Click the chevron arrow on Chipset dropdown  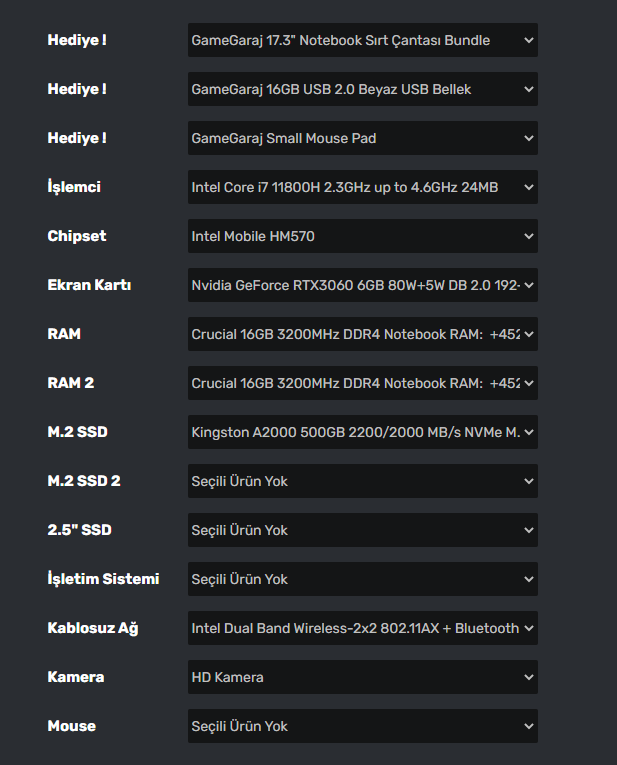click(529, 236)
